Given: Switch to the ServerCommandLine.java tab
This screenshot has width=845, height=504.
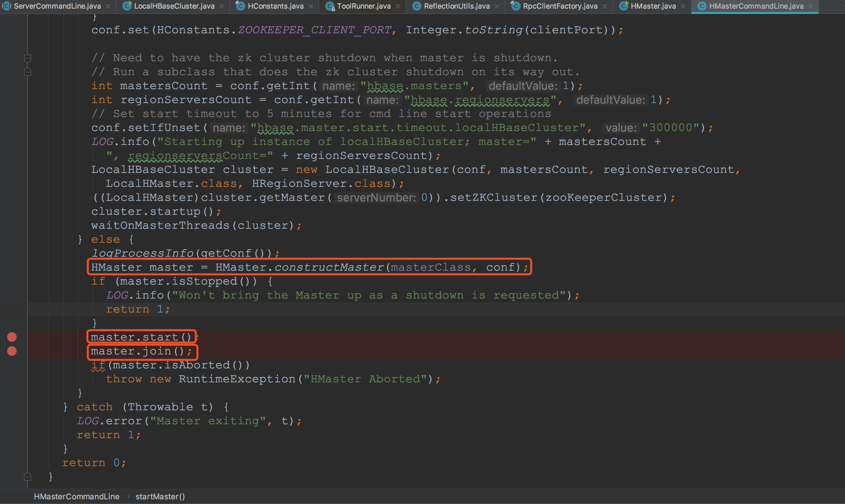Looking at the screenshot, I should [x=57, y=6].
